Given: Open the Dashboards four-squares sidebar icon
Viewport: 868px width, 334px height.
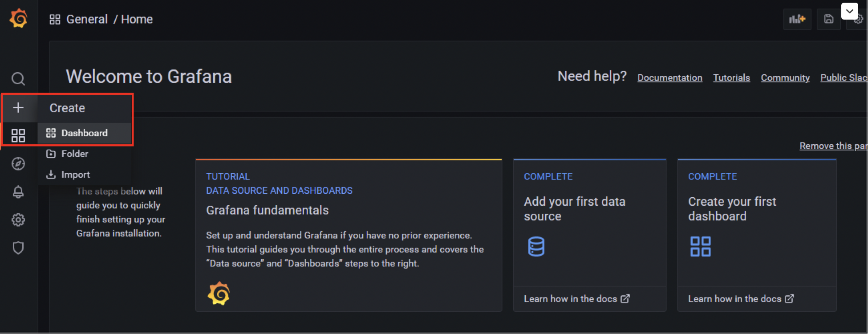Looking at the screenshot, I should (x=18, y=135).
